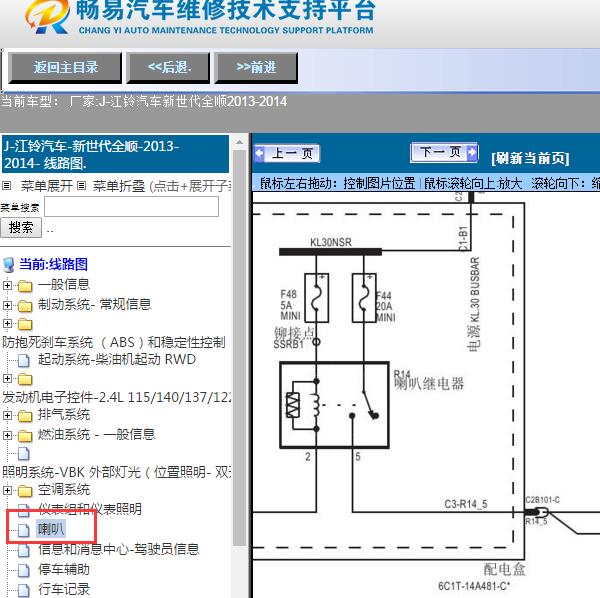Select 燃油系统 - 一般信息 entry

(96, 435)
